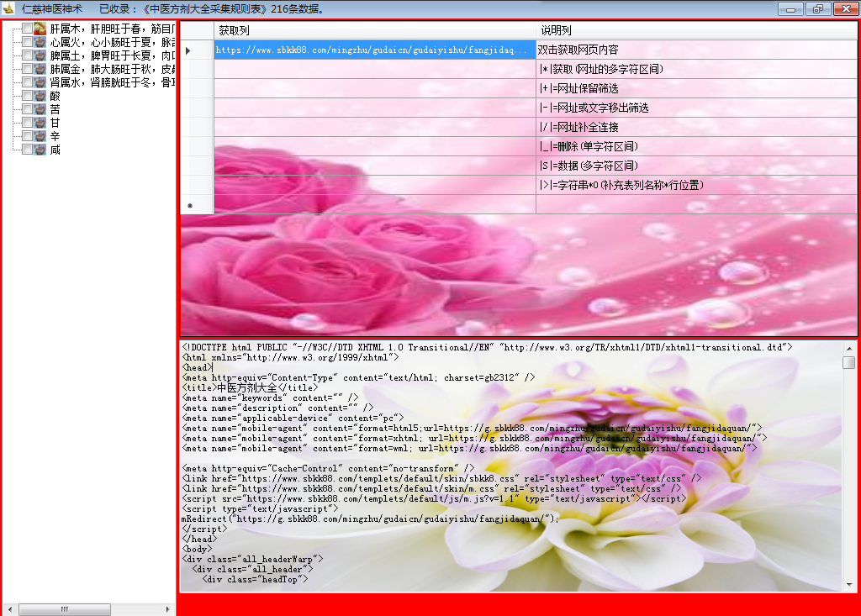Click the HTML source vertical scrollbar thumb
Image resolution: width=861 pixels, height=616 pixels.
[849, 362]
